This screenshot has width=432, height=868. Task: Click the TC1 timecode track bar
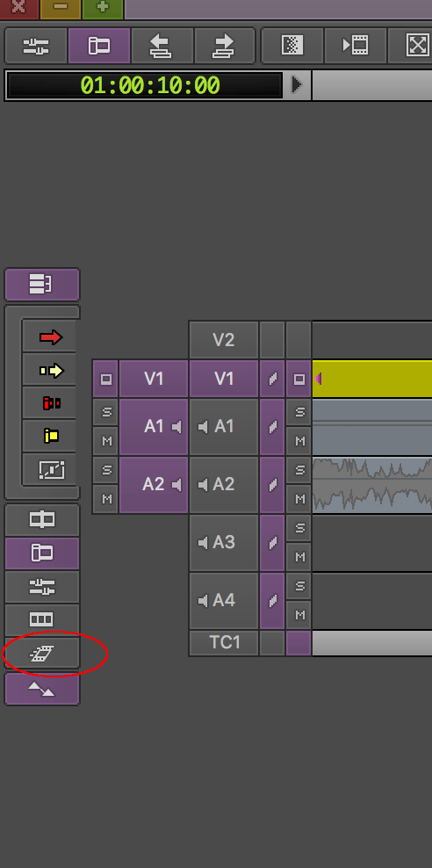pyautogui.click(x=371, y=643)
